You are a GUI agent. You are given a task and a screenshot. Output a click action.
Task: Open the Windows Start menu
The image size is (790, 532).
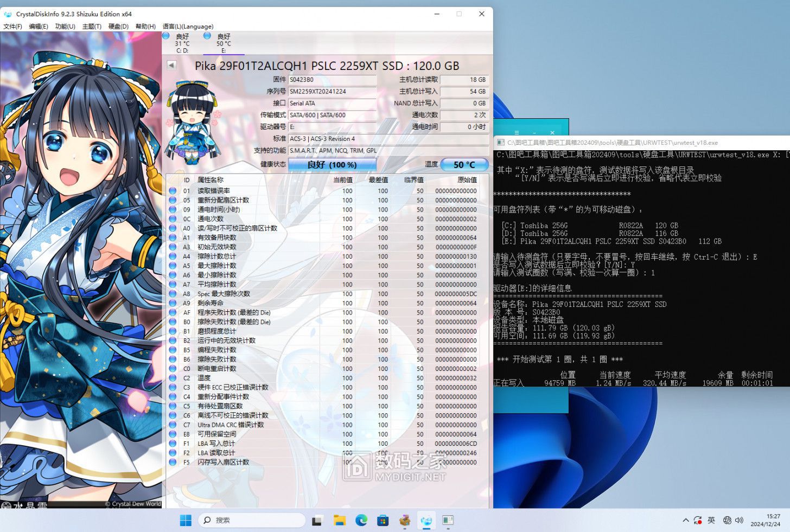tap(186, 521)
